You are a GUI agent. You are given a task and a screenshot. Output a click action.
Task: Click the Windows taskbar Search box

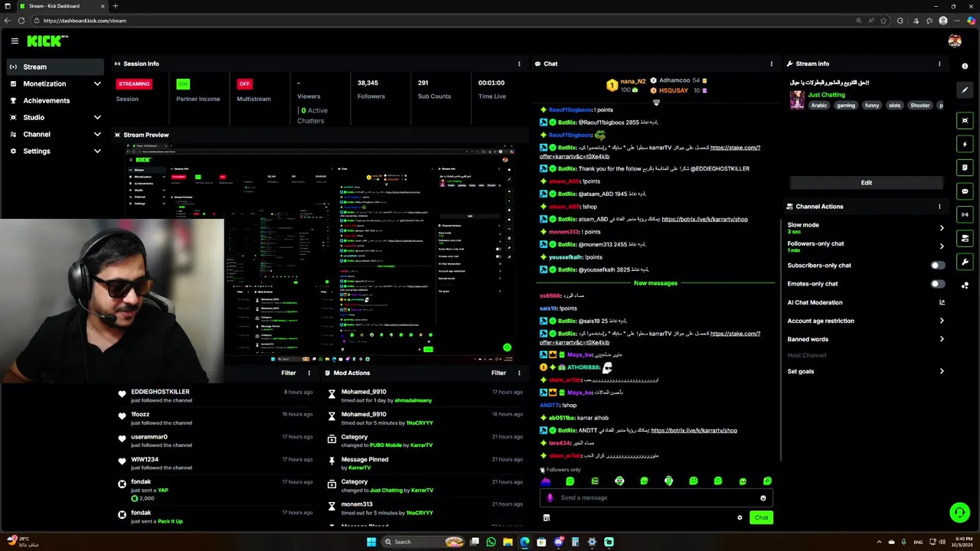[423, 542]
